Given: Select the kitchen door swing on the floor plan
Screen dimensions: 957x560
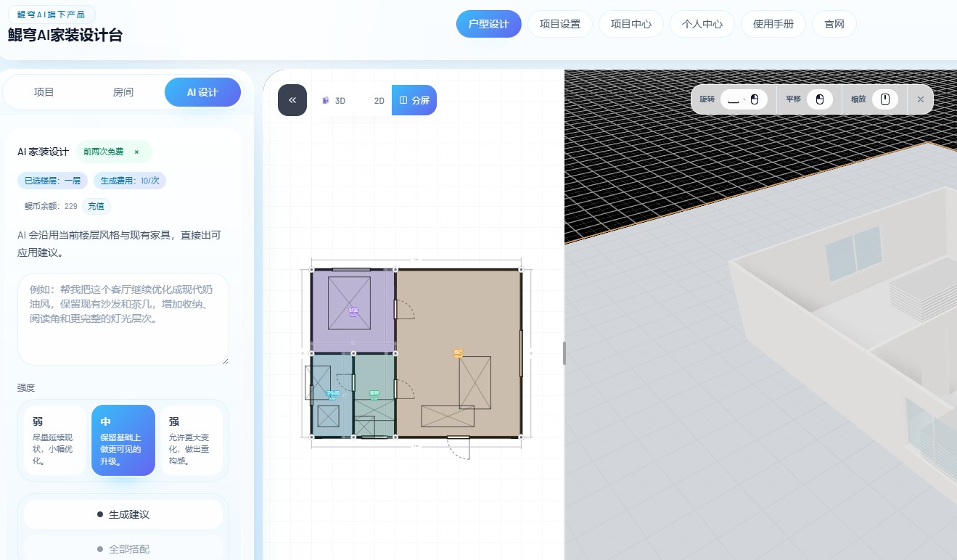Looking at the screenshot, I should point(405,389).
